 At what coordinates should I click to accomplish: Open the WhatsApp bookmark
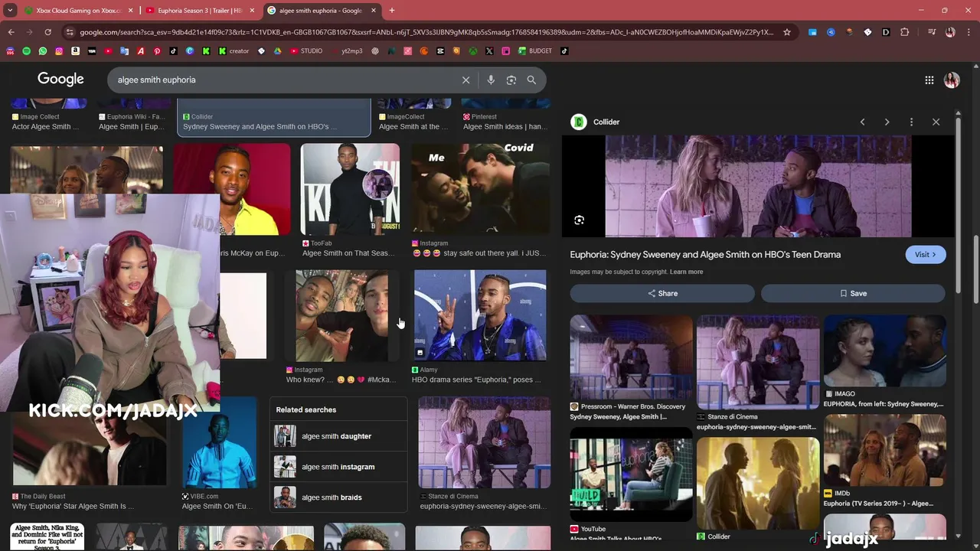coord(43,51)
